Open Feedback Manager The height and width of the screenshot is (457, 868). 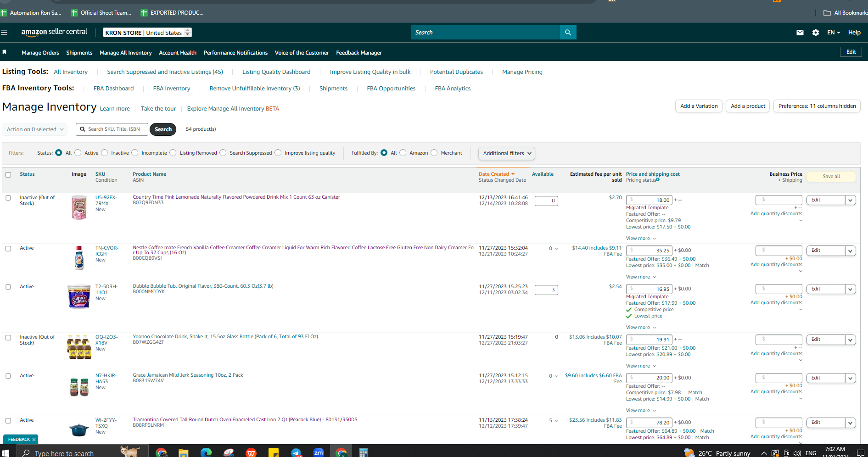click(x=359, y=53)
